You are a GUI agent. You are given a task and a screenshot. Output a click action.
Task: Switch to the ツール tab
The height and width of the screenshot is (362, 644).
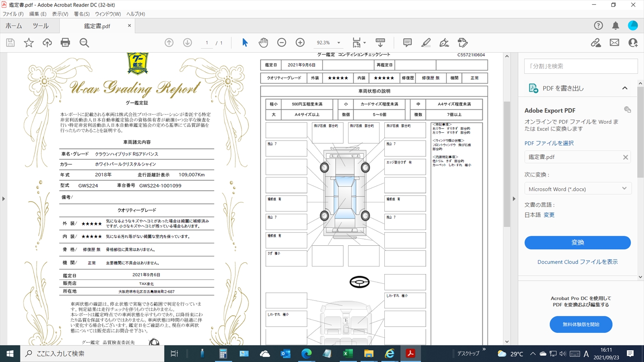click(x=41, y=26)
